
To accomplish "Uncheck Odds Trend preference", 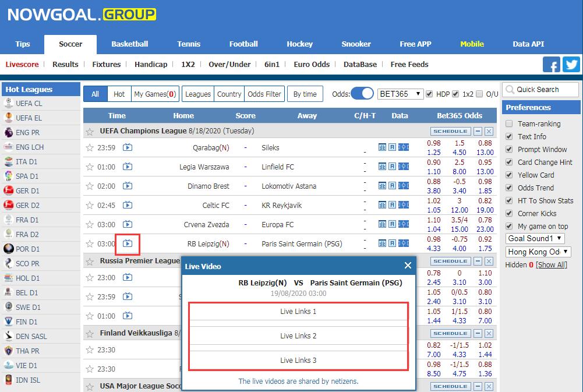I will pyautogui.click(x=510, y=188).
